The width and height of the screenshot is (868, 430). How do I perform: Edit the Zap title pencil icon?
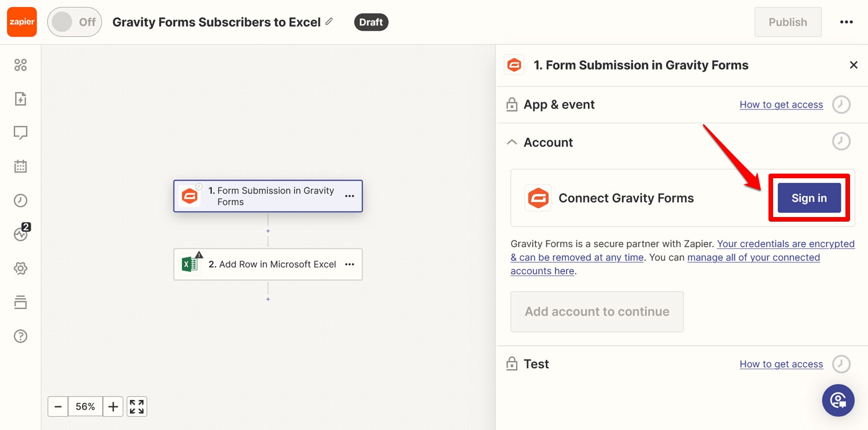click(x=329, y=21)
